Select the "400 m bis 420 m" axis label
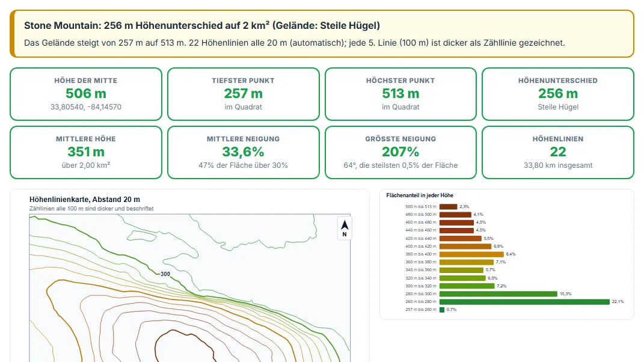This screenshot has height=362, width=644. point(421,247)
